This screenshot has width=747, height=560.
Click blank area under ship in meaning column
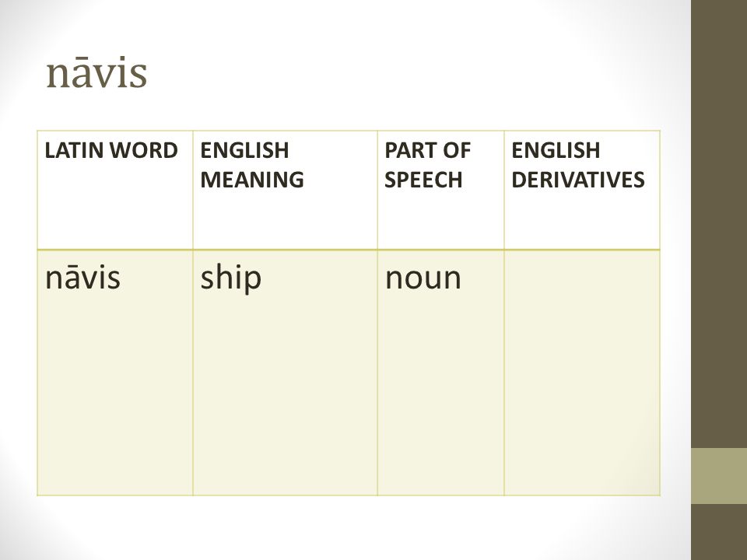coord(285,395)
